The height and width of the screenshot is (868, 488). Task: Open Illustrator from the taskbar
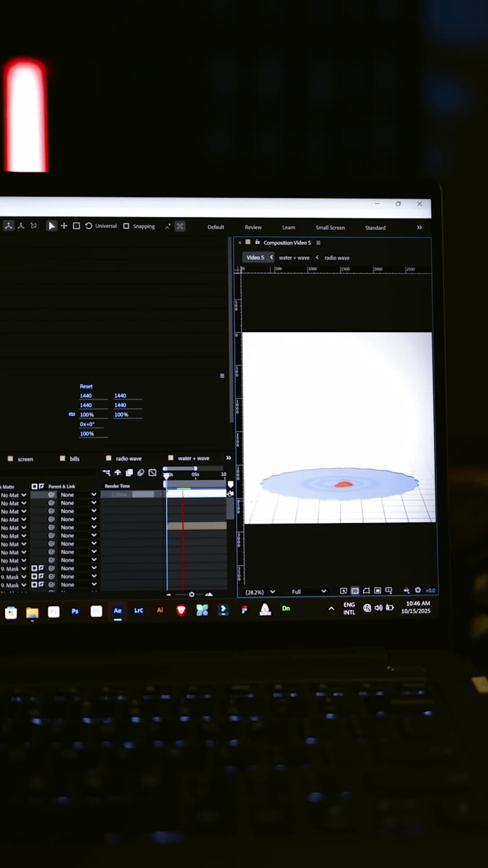click(x=160, y=610)
